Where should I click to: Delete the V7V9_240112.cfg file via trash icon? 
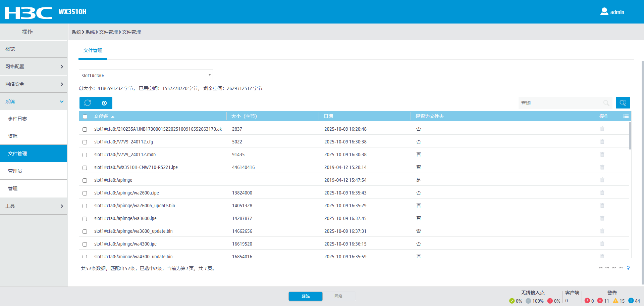[602, 142]
